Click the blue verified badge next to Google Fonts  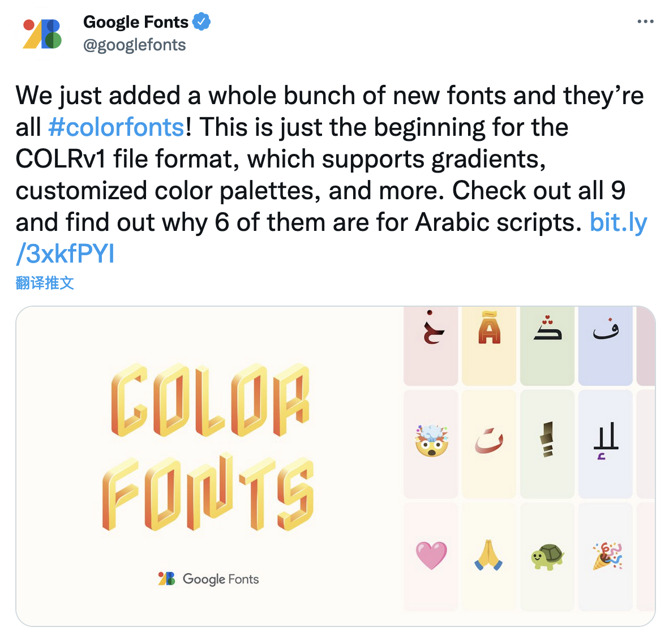coord(201,22)
